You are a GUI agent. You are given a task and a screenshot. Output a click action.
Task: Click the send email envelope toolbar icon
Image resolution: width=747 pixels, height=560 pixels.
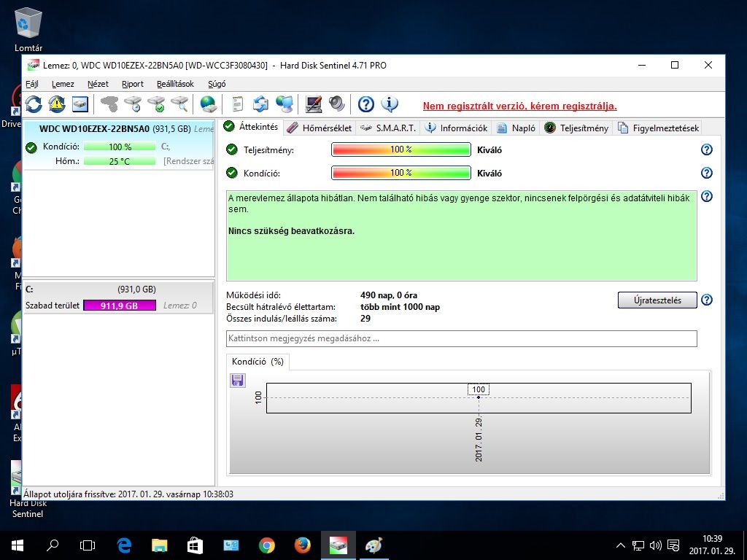pyautogui.click(x=260, y=104)
